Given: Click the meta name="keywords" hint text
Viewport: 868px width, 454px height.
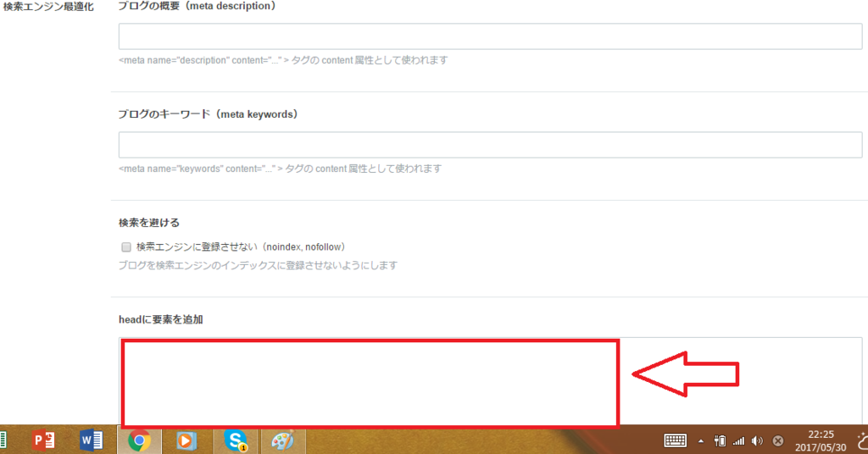Looking at the screenshot, I should 280,169.
